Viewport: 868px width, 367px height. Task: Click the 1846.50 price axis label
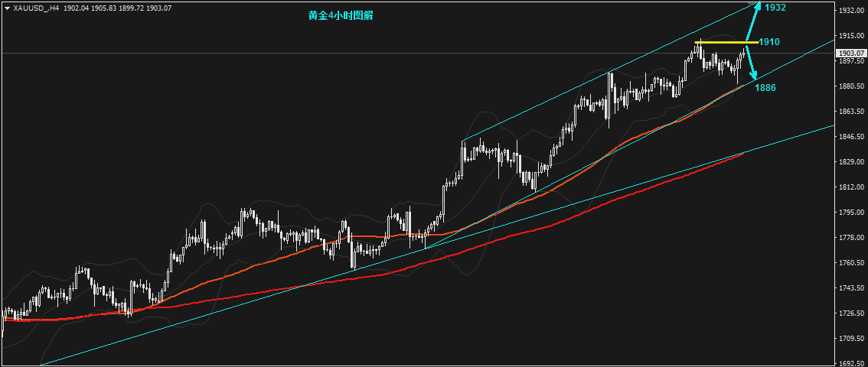tap(852, 137)
